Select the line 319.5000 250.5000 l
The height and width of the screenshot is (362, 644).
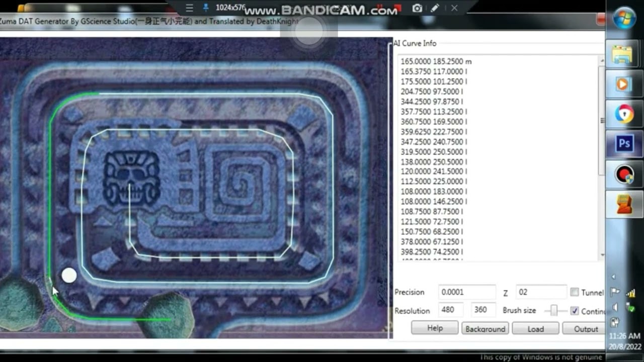pyautogui.click(x=434, y=152)
